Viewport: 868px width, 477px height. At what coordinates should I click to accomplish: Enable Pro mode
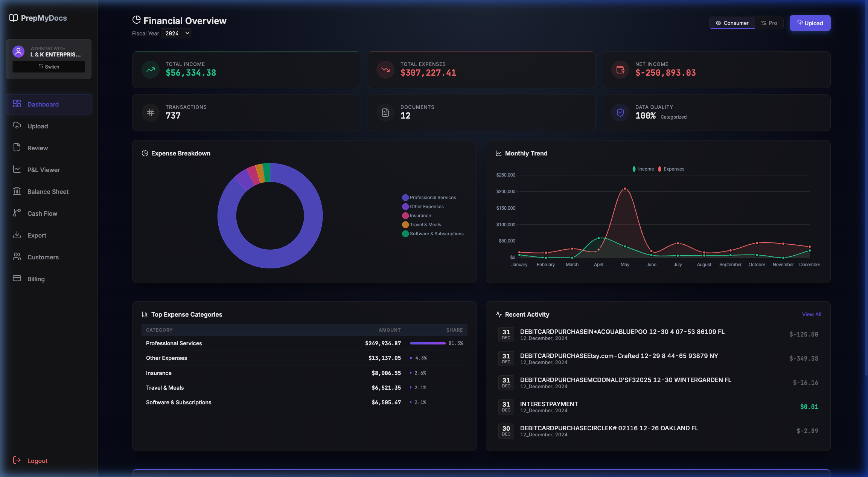(769, 23)
